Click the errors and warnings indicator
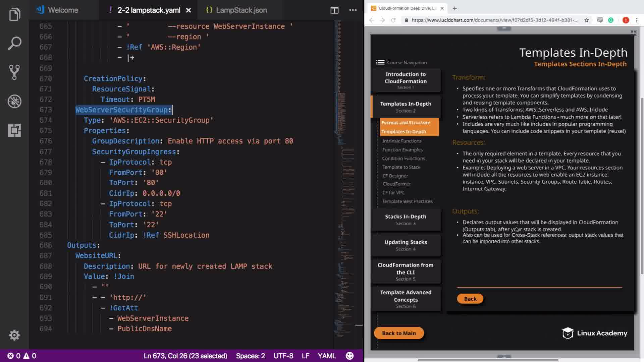Screen dimensions: 644x362 point(22,356)
